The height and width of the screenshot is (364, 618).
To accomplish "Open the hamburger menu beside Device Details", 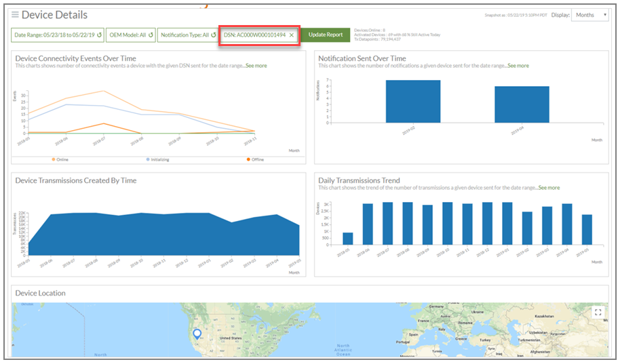I will tap(15, 15).
